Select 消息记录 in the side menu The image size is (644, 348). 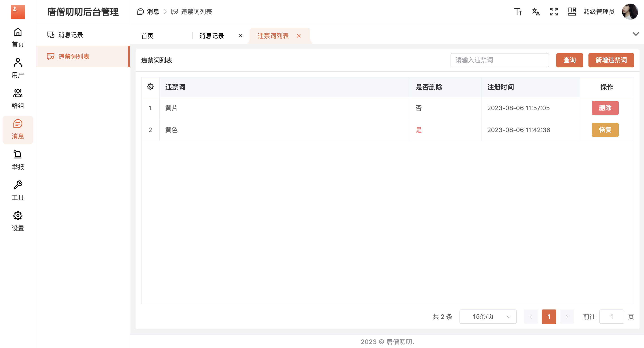tap(71, 35)
